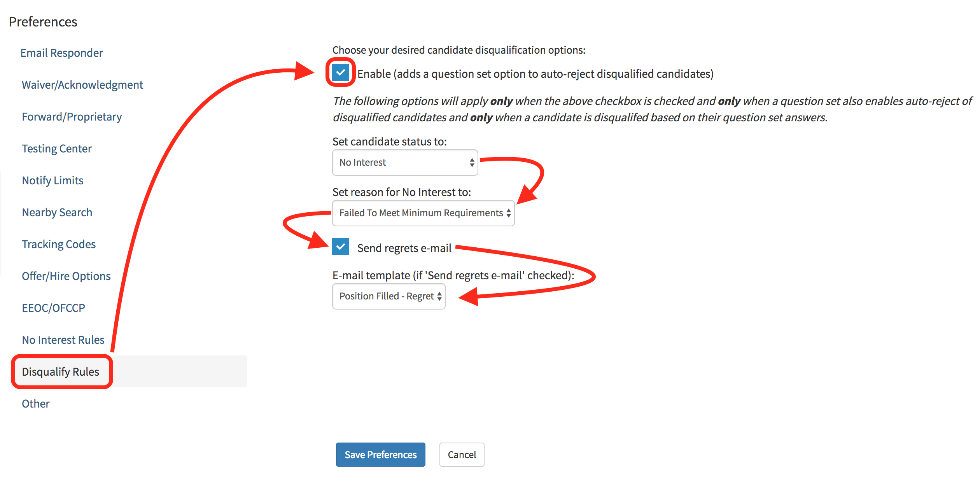Uncheck the Send regrets e-mail option
The image size is (980, 483).
340,247
